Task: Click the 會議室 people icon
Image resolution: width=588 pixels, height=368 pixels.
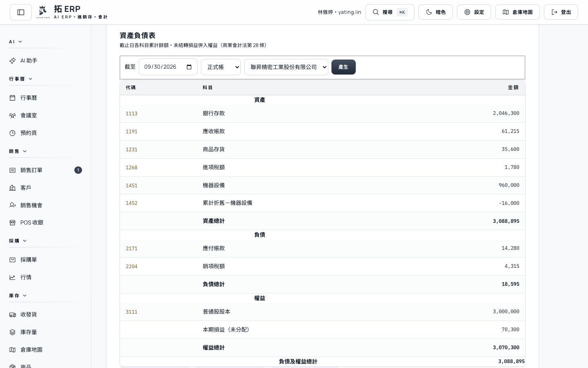Action: (x=13, y=115)
